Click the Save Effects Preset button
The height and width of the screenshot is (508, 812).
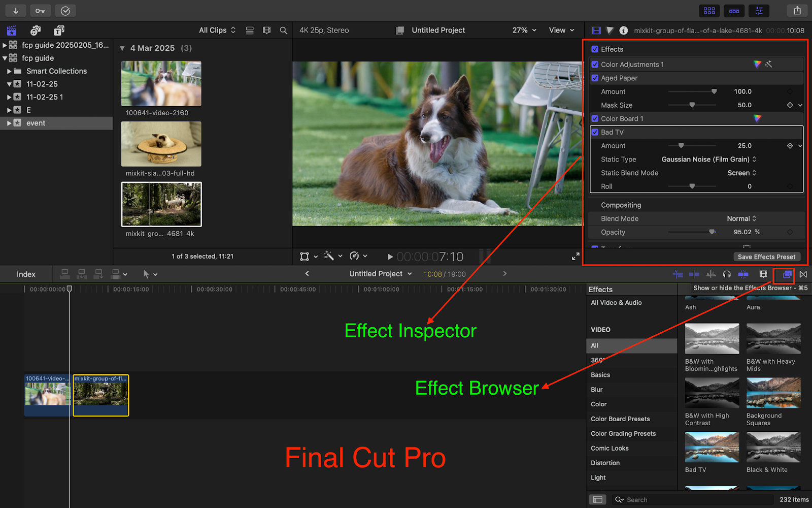(x=766, y=257)
